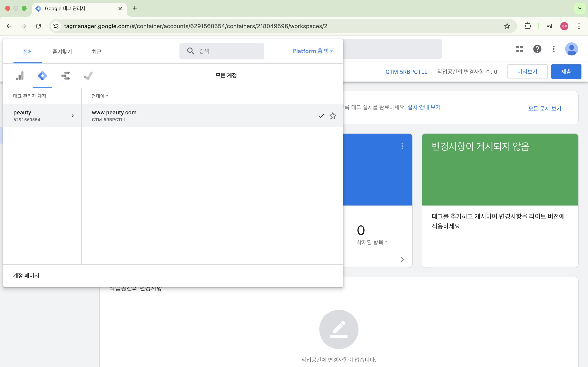Select the Google Analytics product icon
Viewport: 588px width, 367px height.
pyautogui.click(x=20, y=76)
